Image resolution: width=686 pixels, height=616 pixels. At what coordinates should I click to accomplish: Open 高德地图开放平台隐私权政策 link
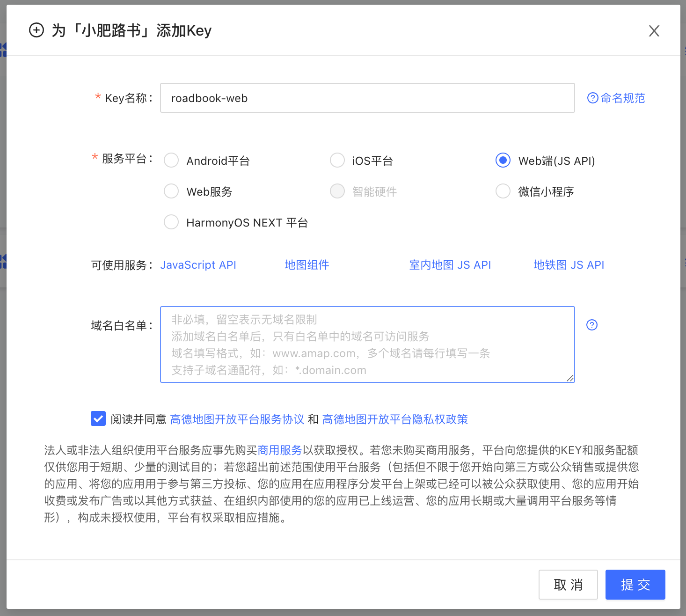click(x=395, y=419)
